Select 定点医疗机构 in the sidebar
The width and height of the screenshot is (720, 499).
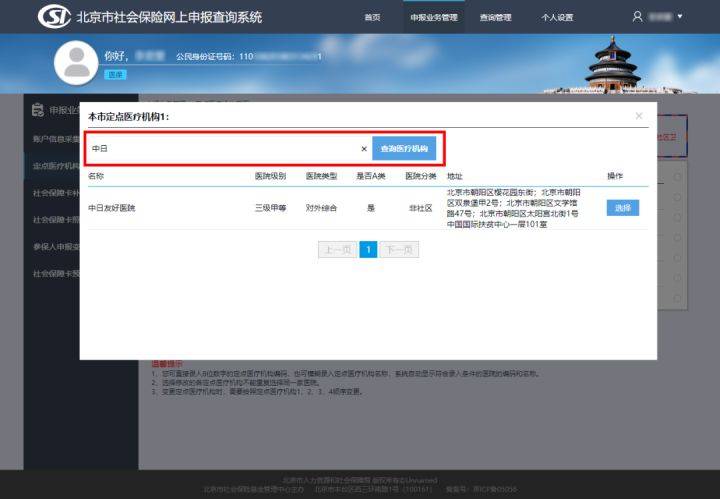[x=56, y=166]
